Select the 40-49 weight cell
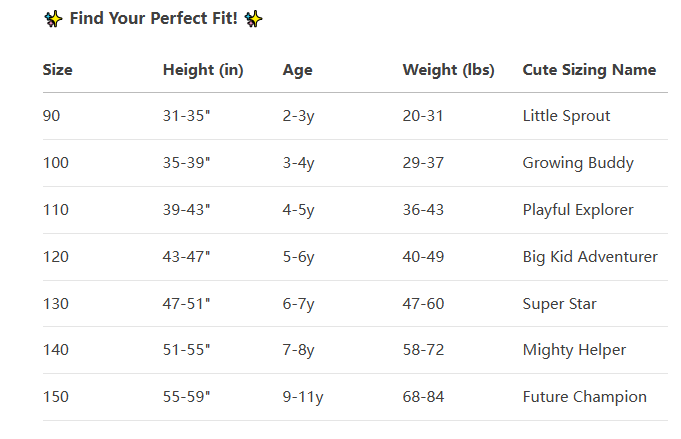Viewport: 681px width, 439px height. (x=423, y=257)
